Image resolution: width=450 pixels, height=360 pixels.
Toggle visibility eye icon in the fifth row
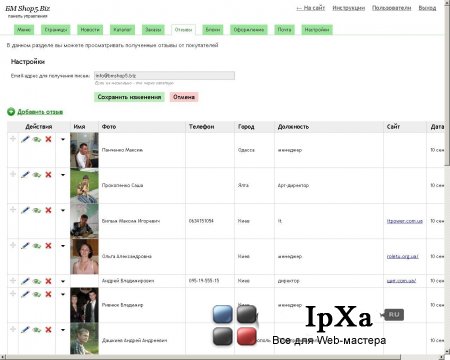(x=37, y=282)
